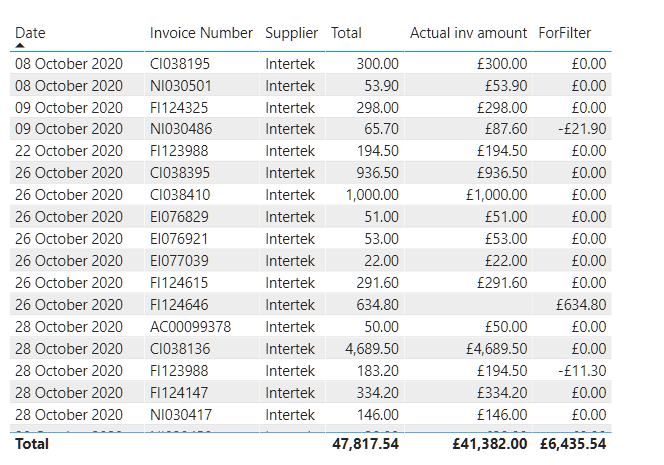Click the date 22 October 2020
The image size is (664, 465).
click(69, 151)
